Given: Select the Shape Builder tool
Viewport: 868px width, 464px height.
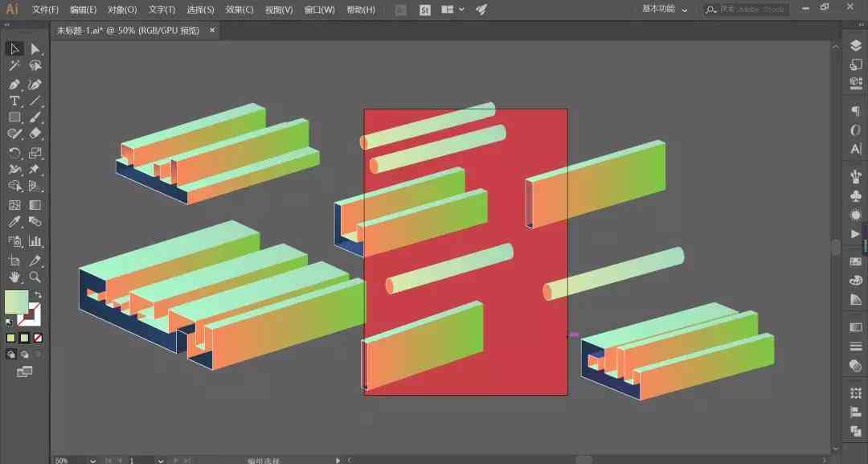Looking at the screenshot, I should point(14,186).
